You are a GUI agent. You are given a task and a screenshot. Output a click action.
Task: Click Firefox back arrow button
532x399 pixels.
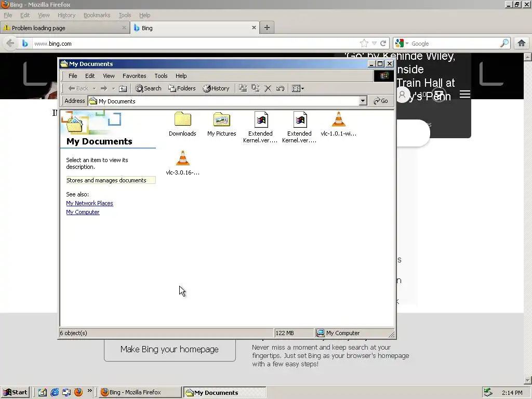pyautogui.click(x=10, y=44)
